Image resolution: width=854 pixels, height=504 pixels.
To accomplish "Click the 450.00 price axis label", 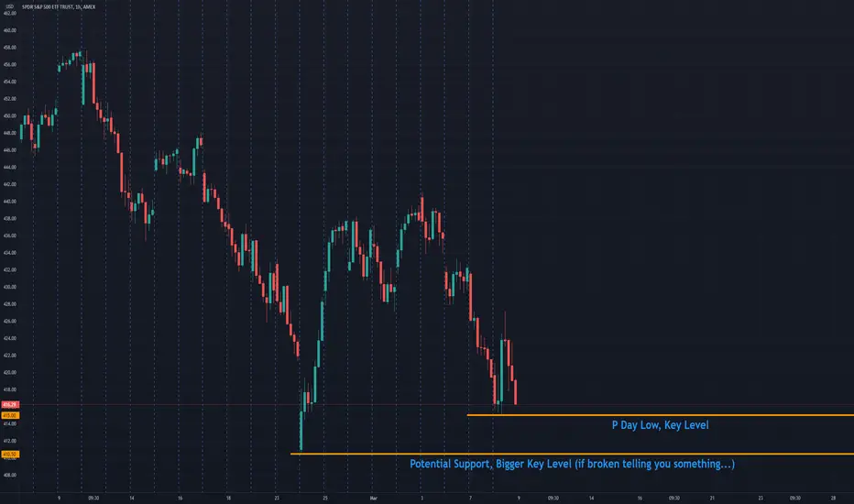I will tap(9, 115).
